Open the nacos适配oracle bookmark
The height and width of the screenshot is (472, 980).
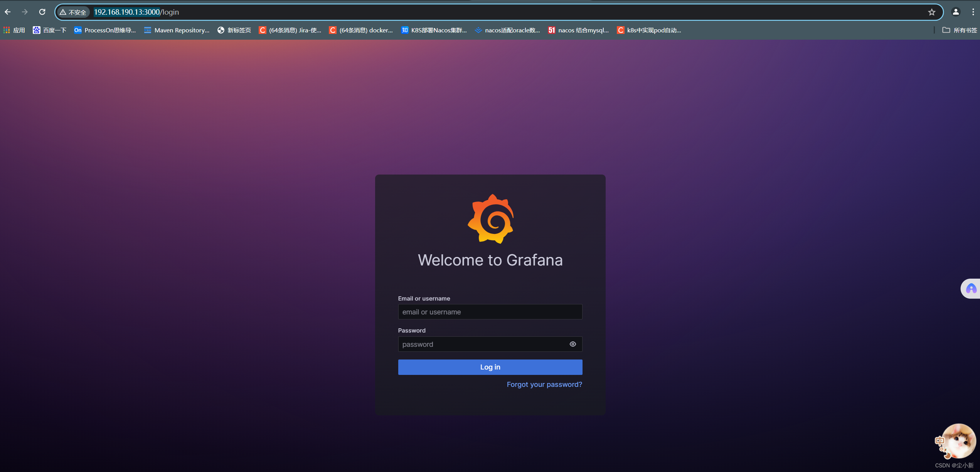click(x=507, y=30)
